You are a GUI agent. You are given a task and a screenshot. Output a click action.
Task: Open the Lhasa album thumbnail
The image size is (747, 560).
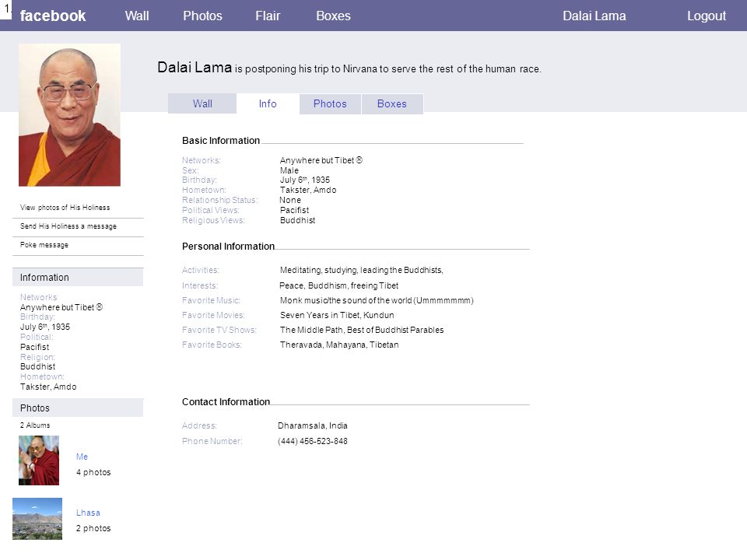click(37, 519)
